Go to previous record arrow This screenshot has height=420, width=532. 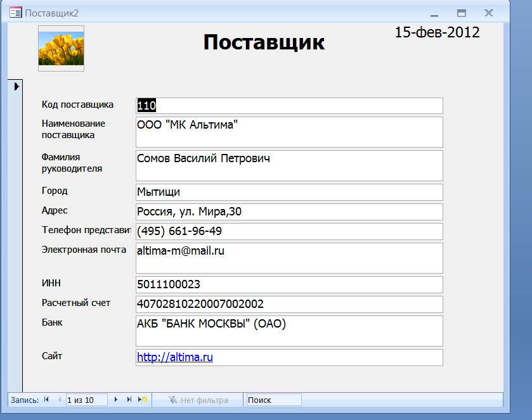60,400
